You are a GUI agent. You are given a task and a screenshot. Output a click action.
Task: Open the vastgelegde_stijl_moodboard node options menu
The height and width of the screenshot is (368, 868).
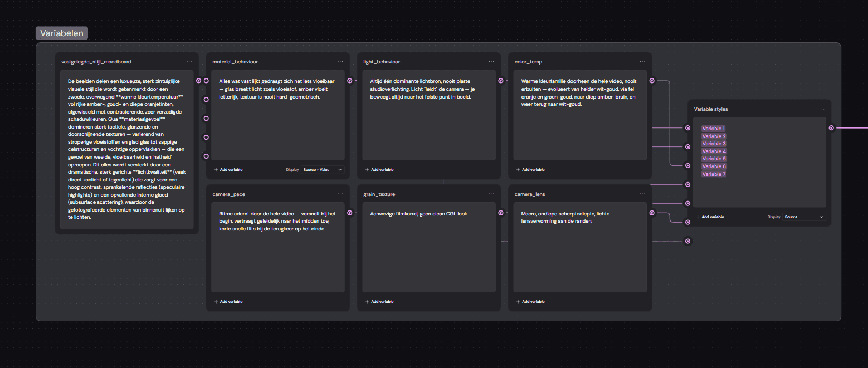click(x=189, y=62)
